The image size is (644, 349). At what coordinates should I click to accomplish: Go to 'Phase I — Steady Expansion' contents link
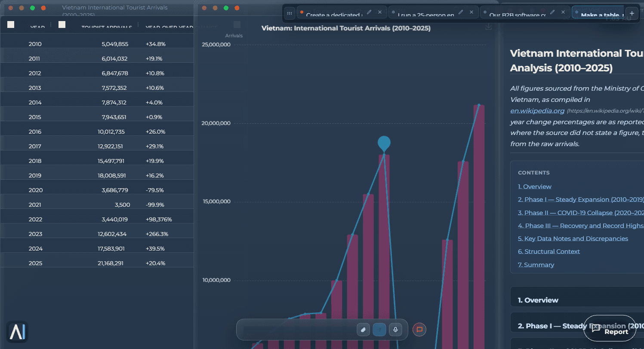(581, 199)
